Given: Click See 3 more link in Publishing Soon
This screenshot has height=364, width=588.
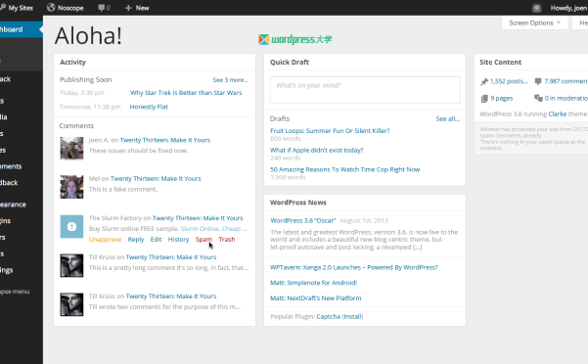Looking at the screenshot, I should click(x=230, y=80).
